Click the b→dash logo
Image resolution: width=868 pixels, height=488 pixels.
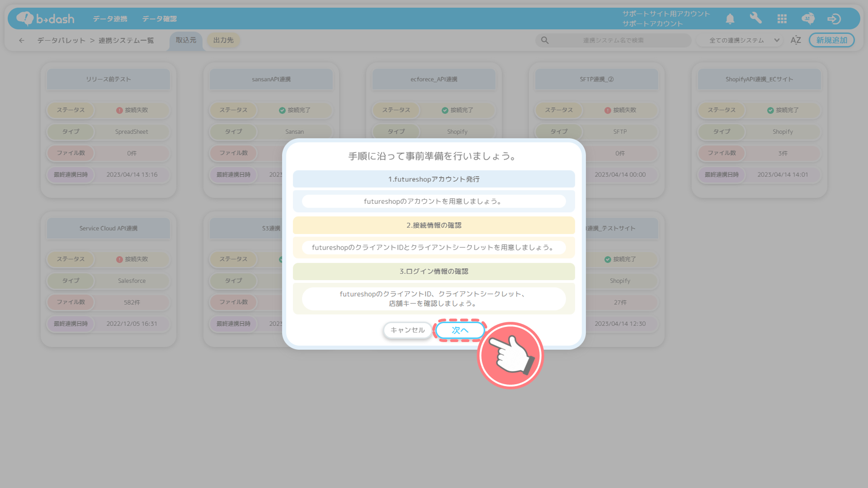pos(45,19)
